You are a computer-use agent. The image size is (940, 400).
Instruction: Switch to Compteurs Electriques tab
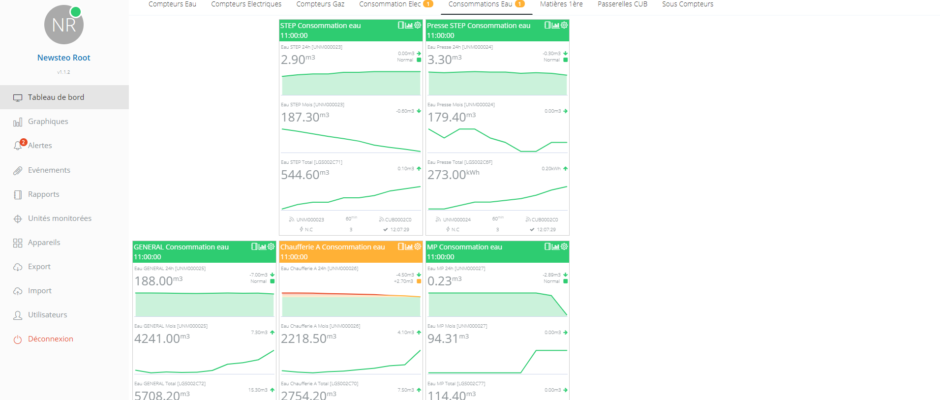pos(246,4)
